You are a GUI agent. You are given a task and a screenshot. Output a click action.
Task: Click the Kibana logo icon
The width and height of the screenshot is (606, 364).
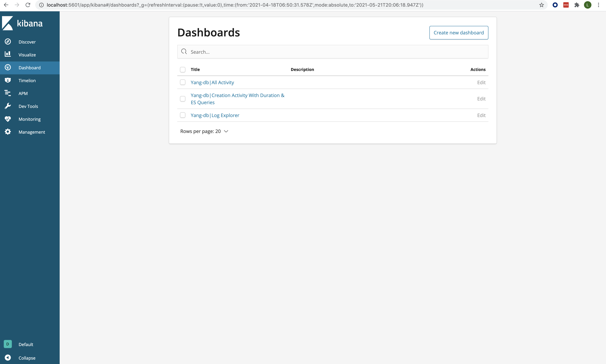click(7, 23)
